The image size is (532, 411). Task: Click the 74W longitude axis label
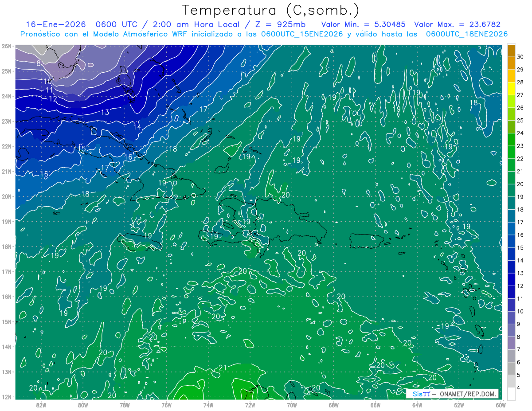pyautogui.click(x=208, y=405)
